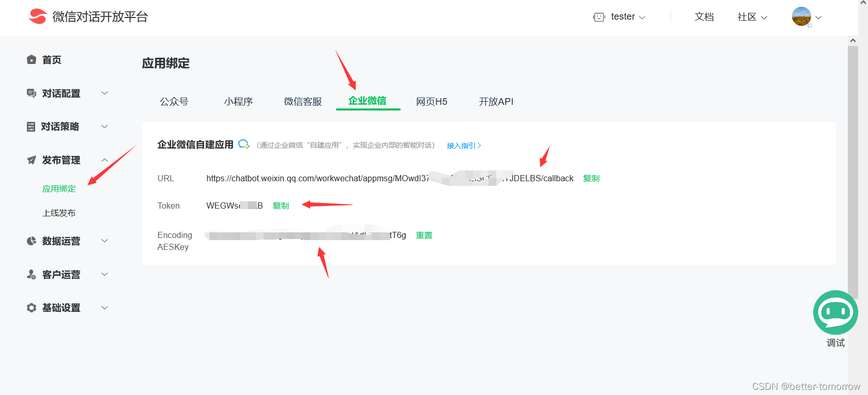
Task: Open 上线发布 in sidebar
Action: 59,213
